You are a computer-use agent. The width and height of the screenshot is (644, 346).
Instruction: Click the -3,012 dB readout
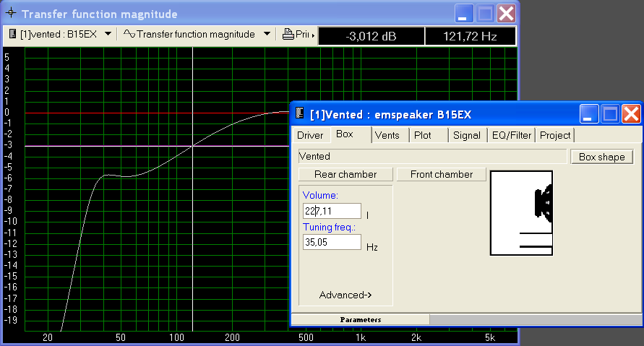[372, 36]
